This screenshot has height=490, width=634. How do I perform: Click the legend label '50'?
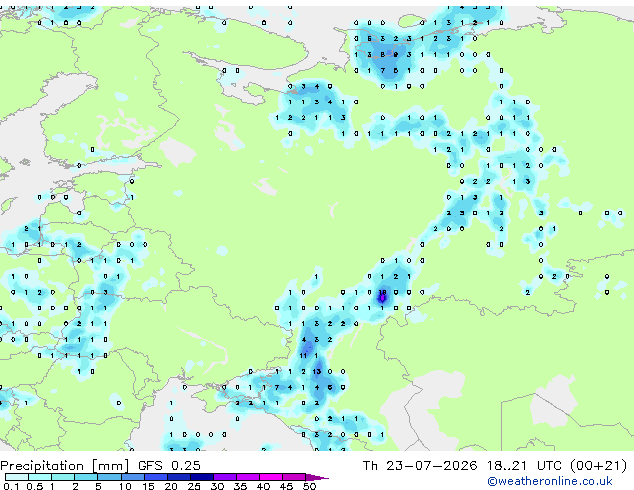pyautogui.click(x=309, y=486)
